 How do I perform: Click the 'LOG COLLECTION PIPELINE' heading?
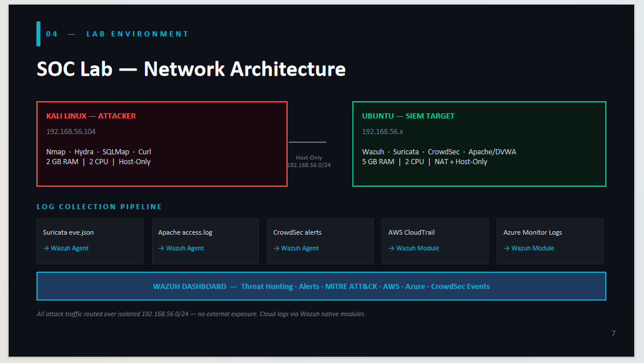(99, 207)
